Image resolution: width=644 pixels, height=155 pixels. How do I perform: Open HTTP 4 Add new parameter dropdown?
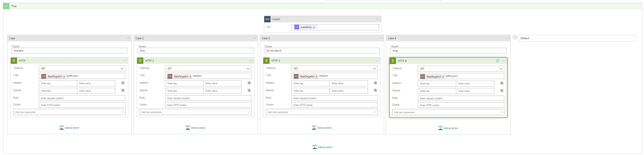448,112
